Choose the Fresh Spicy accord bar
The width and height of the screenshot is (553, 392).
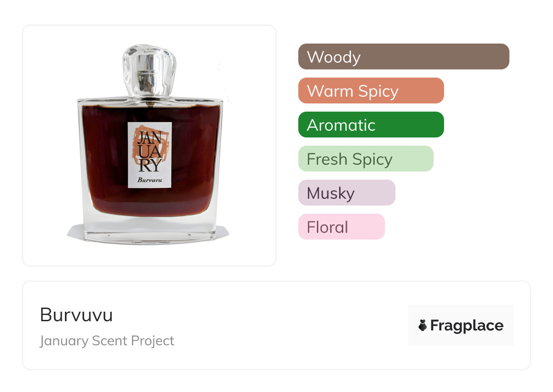coord(366,159)
